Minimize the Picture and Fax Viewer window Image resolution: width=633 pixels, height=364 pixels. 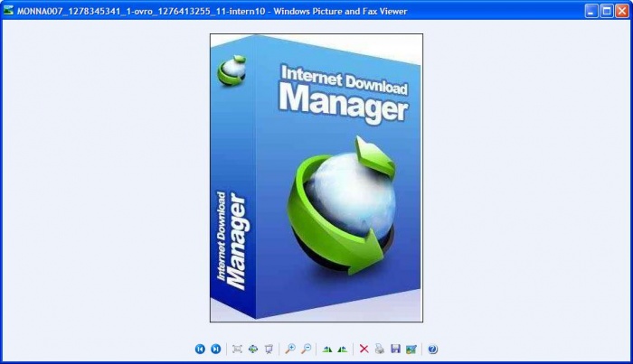[591, 11]
